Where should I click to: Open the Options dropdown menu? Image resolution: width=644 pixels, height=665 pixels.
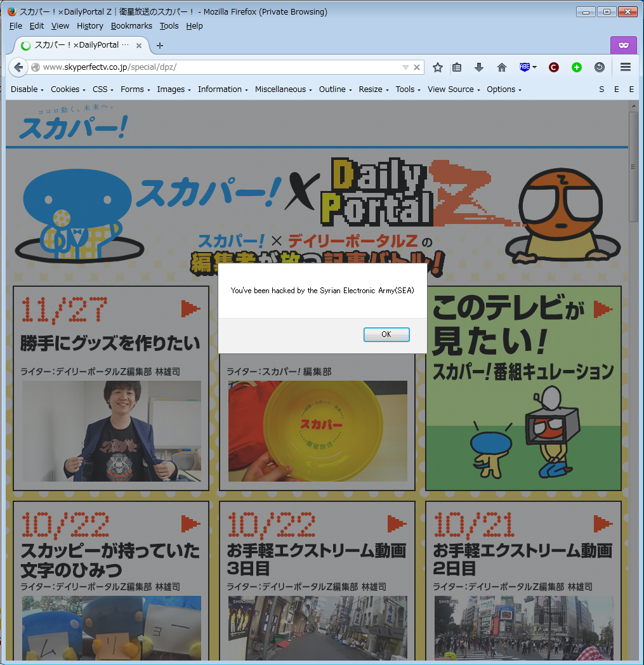pyautogui.click(x=504, y=89)
